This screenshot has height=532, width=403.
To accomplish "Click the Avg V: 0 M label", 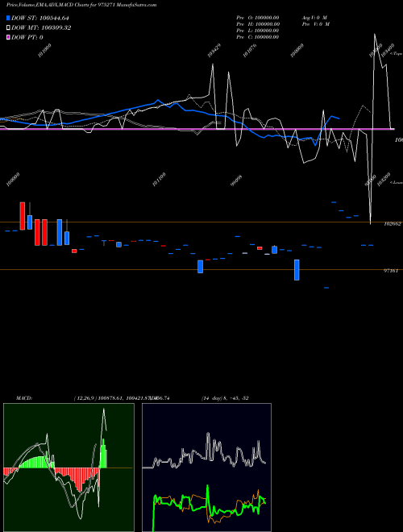I will [x=314, y=17].
